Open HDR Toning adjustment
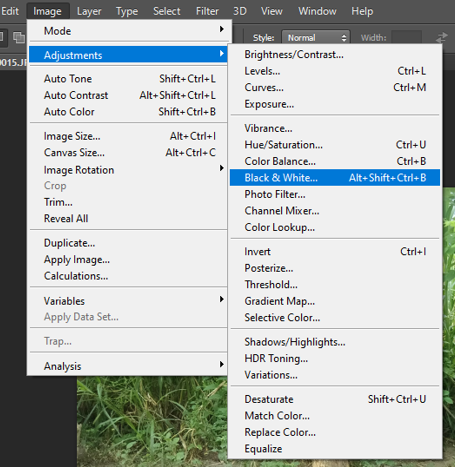Image resolution: width=455 pixels, height=467 pixels. coord(335,358)
